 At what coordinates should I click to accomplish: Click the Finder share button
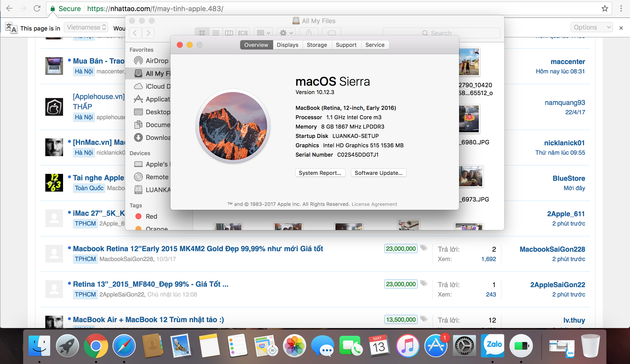(x=309, y=33)
